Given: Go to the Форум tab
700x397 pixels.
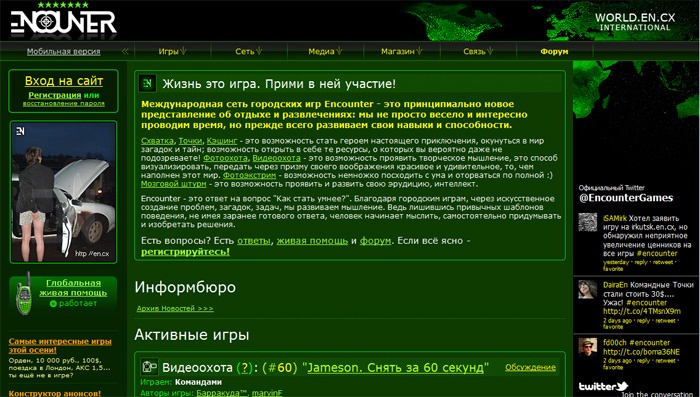Looking at the screenshot, I should point(554,51).
